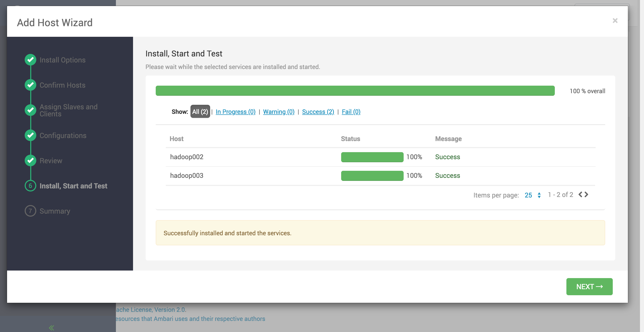
Task: Click the Install Options checkmark step icon
Action: [30, 60]
